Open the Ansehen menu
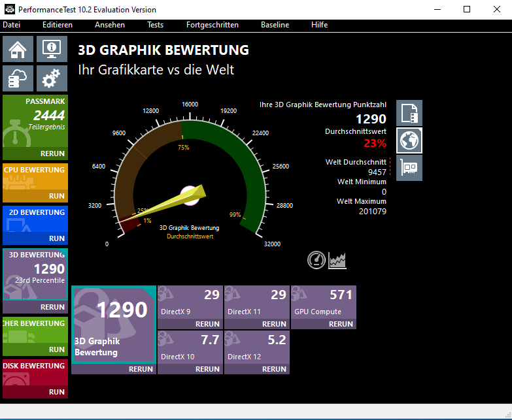Image resolution: width=512 pixels, height=420 pixels. (110, 25)
